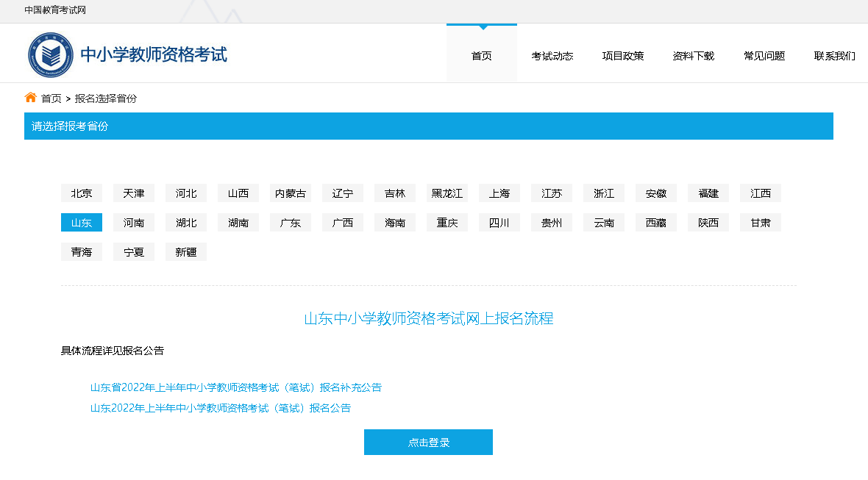868x480 pixels.
Task: Pick 新疆 from the provinces
Action: (186, 252)
